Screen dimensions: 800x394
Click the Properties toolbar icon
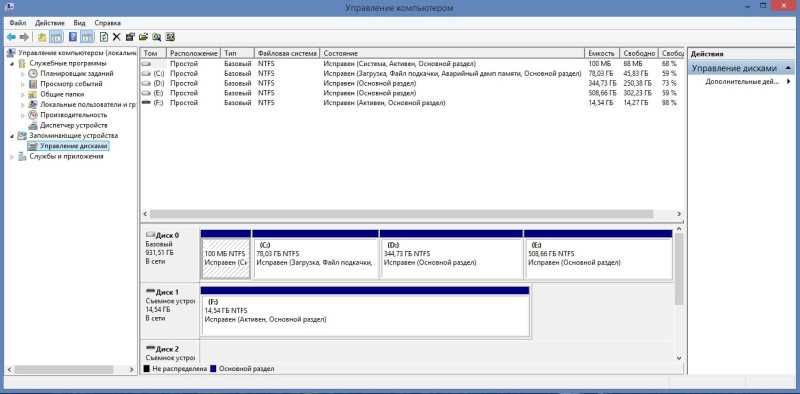pos(130,37)
